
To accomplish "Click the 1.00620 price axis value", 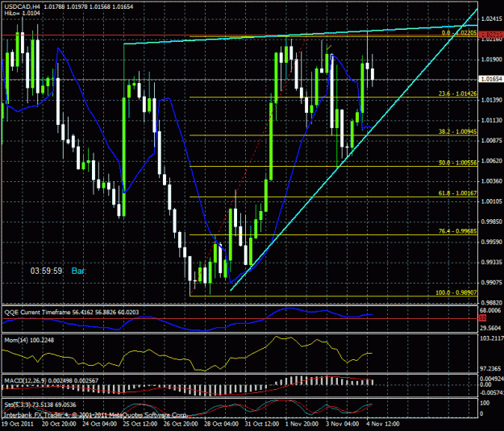I will [492, 160].
